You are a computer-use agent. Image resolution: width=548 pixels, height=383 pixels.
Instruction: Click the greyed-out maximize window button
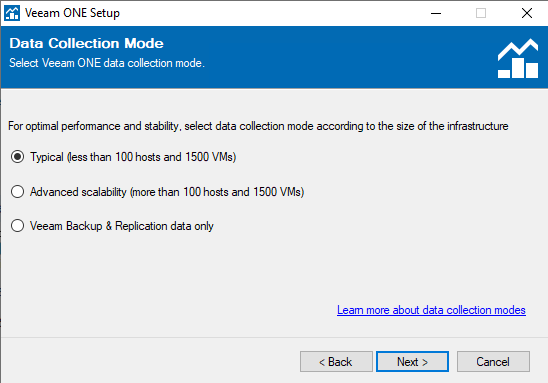[481, 13]
